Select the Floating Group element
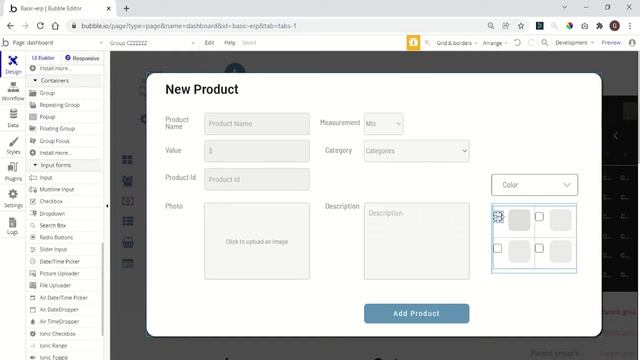Image resolution: width=640 pixels, height=360 pixels. pos(57,129)
